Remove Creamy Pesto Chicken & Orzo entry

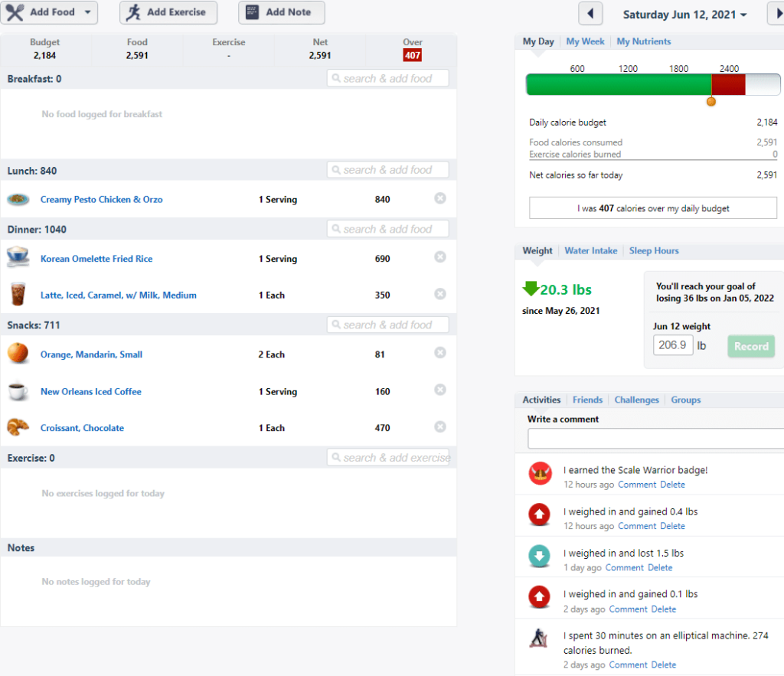(440, 198)
